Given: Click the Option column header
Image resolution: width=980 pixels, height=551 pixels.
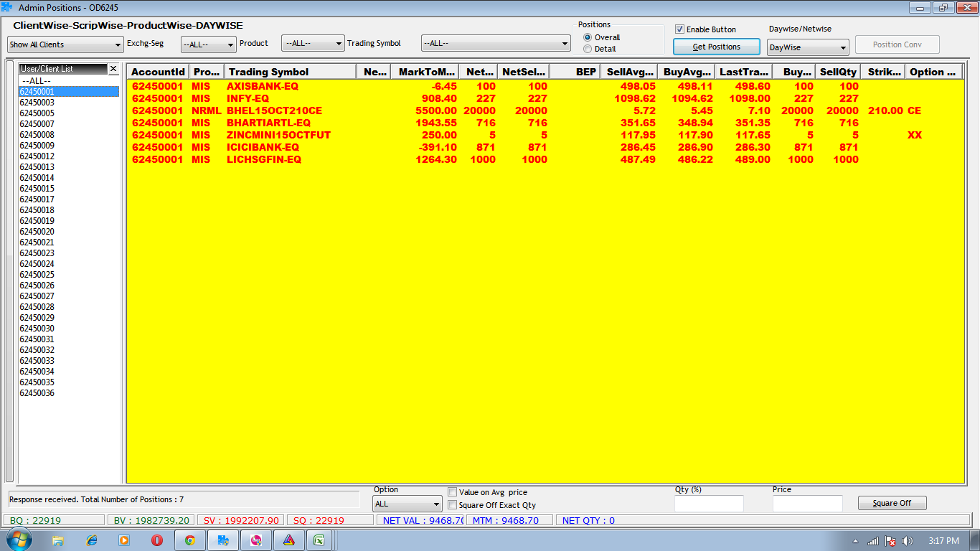Looking at the screenshot, I should point(933,72).
